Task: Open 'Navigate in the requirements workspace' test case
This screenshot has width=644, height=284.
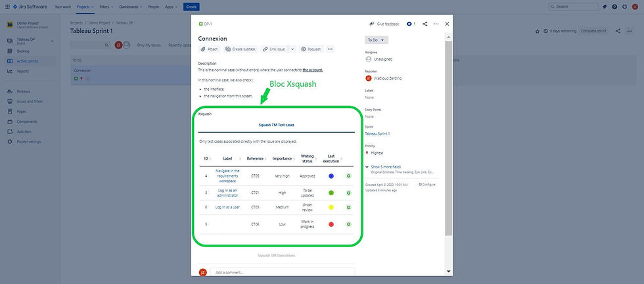Action: 227,176
